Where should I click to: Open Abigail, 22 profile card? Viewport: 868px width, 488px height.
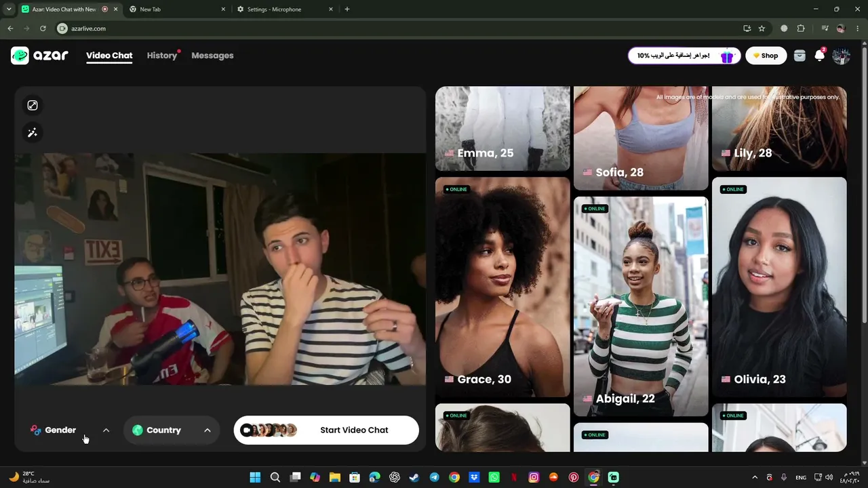click(x=641, y=306)
